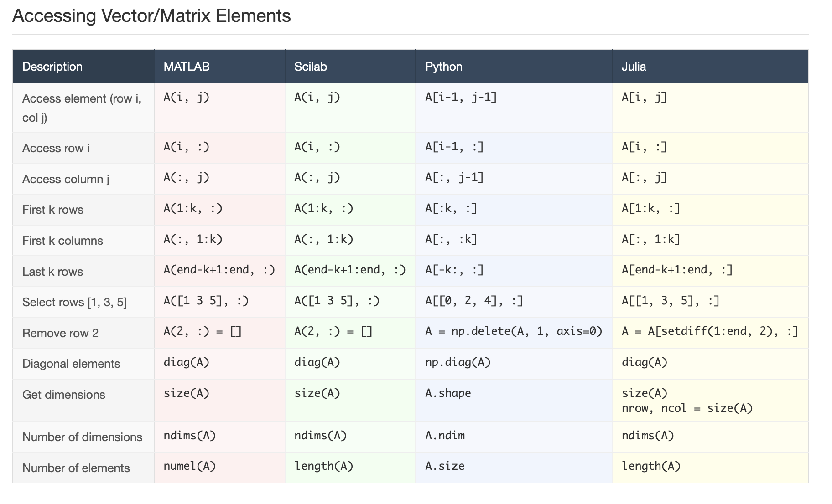Image resolution: width=832 pixels, height=504 pixels.
Task: Click the 'Accessing Vector/Matrix Elements' heading
Action: click(x=151, y=16)
